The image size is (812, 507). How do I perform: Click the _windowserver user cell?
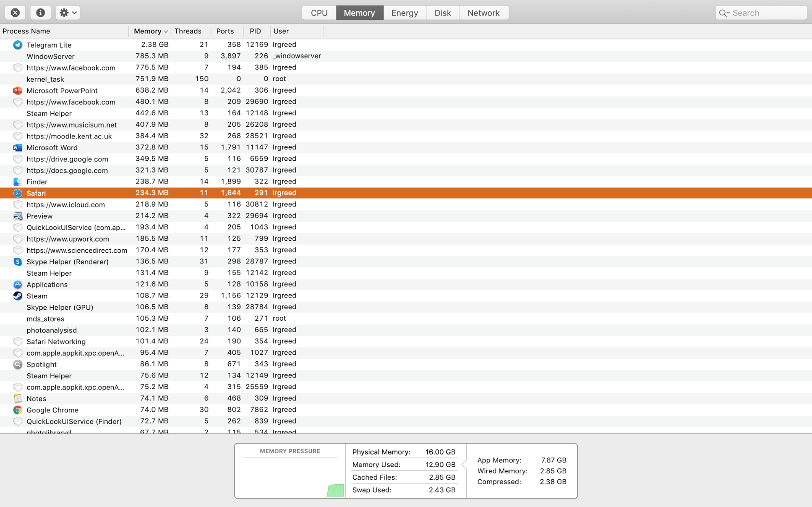tap(297, 56)
